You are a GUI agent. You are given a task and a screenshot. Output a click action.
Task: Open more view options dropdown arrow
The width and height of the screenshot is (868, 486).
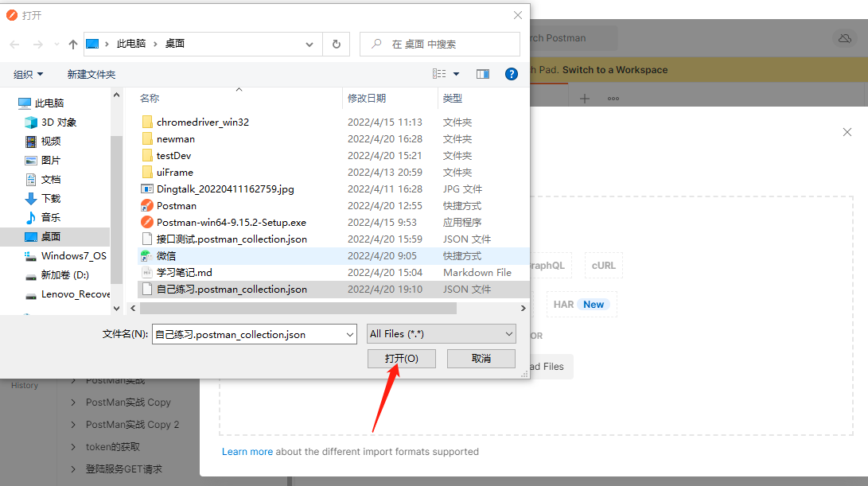[456, 74]
